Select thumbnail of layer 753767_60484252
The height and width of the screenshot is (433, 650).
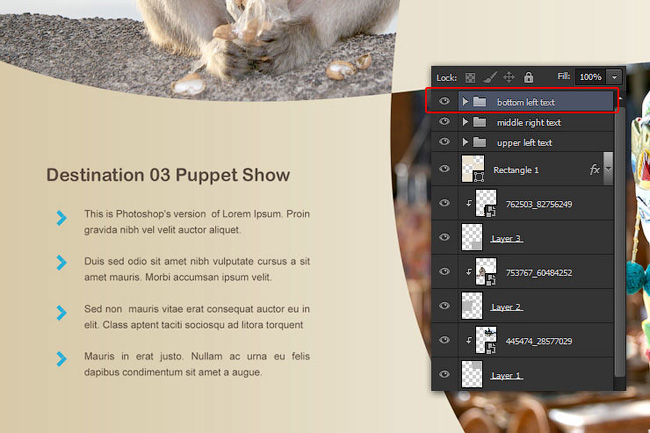(x=486, y=271)
